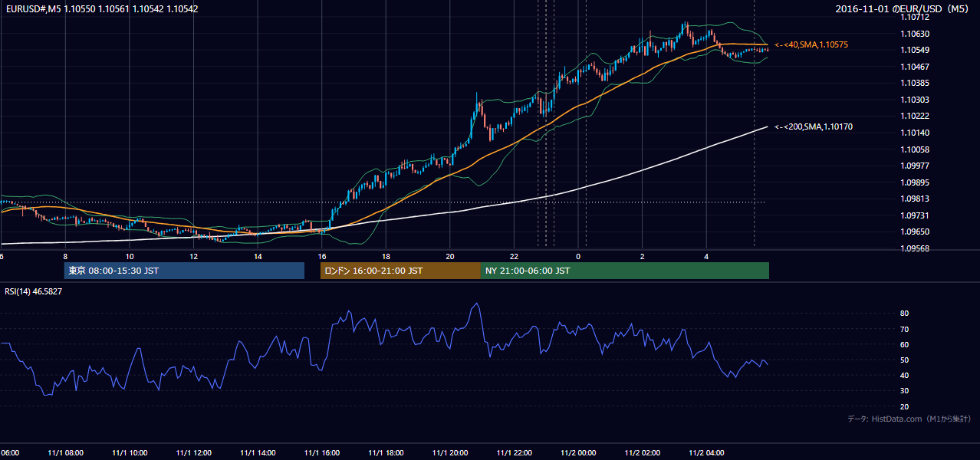Click RSI scale value 40

pos(905,375)
